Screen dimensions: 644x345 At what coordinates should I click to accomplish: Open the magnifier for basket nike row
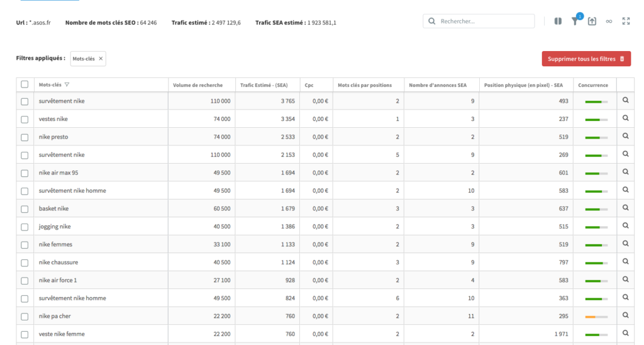pyautogui.click(x=626, y=208)
